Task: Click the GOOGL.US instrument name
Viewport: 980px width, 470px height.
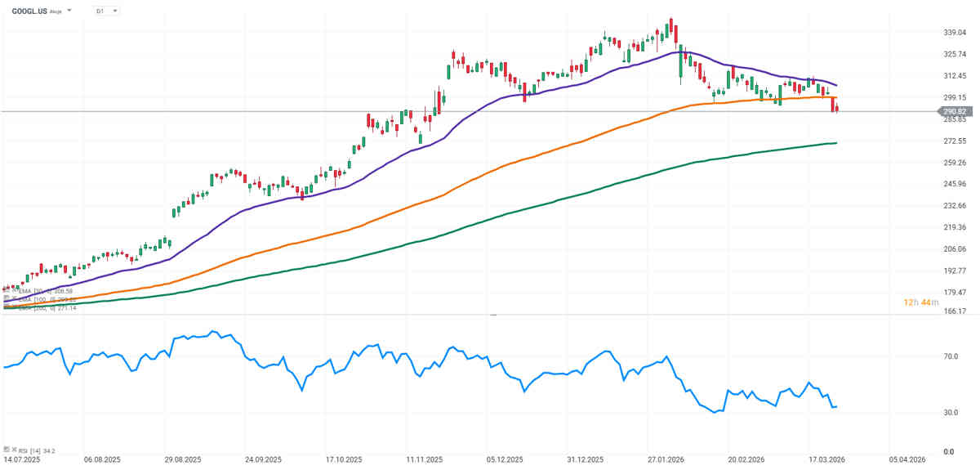Action: [x=29, y=11]
